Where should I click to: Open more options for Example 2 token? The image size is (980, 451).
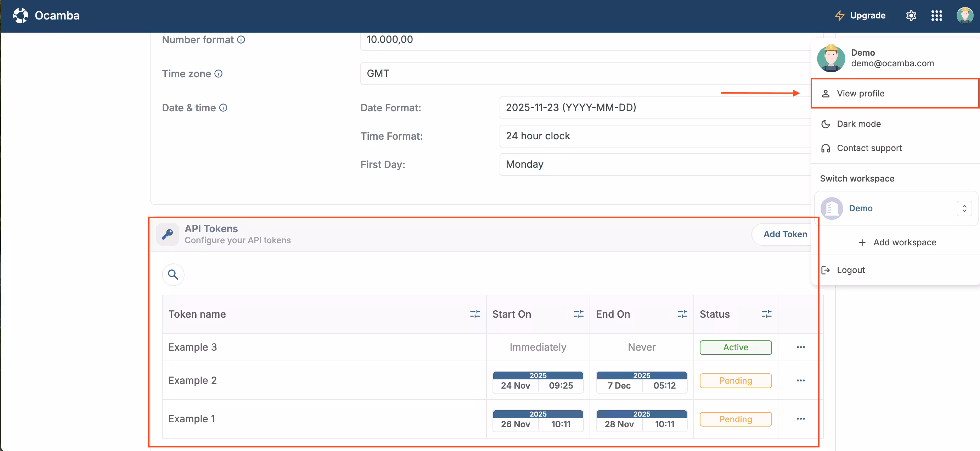(x=800, y=380)
